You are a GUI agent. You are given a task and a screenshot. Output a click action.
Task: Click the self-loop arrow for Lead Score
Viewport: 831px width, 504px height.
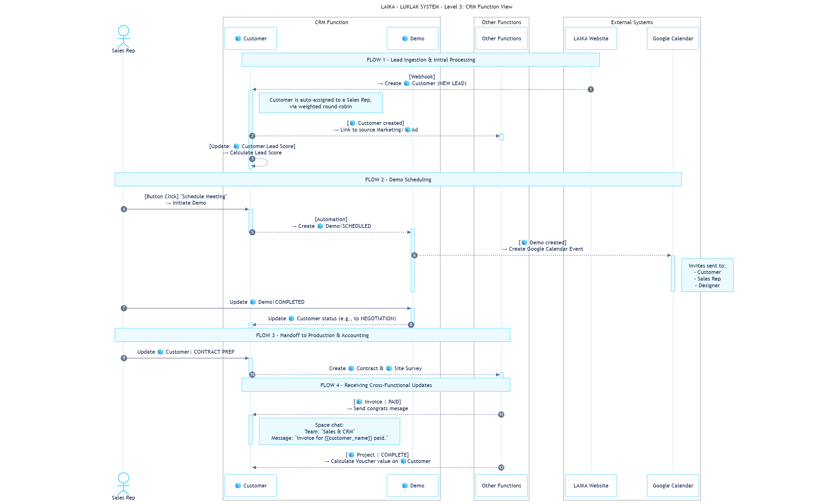pyautogui.click(x=260, y=162)
